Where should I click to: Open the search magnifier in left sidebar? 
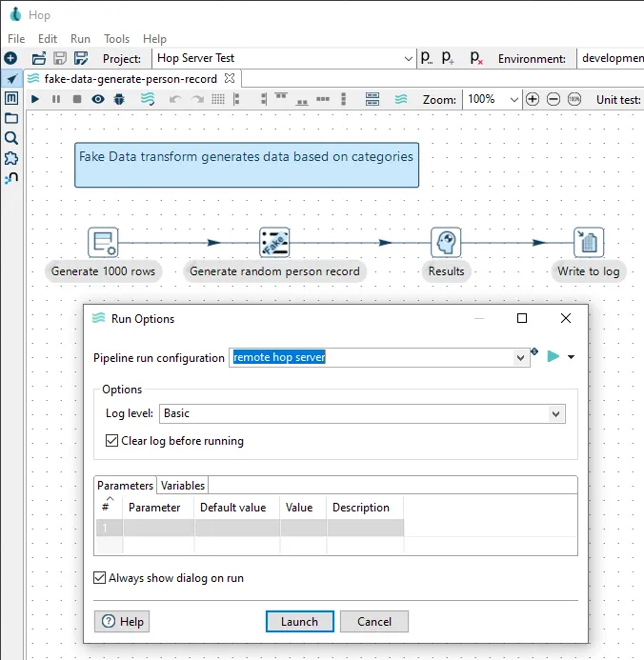pyautogui.click(x=11, y=138)
